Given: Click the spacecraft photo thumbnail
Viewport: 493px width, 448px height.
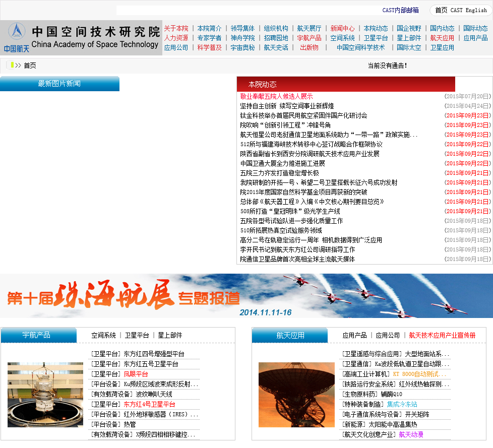Looking at the screenshot, I should pyautogui.click(x=45, y=395).
